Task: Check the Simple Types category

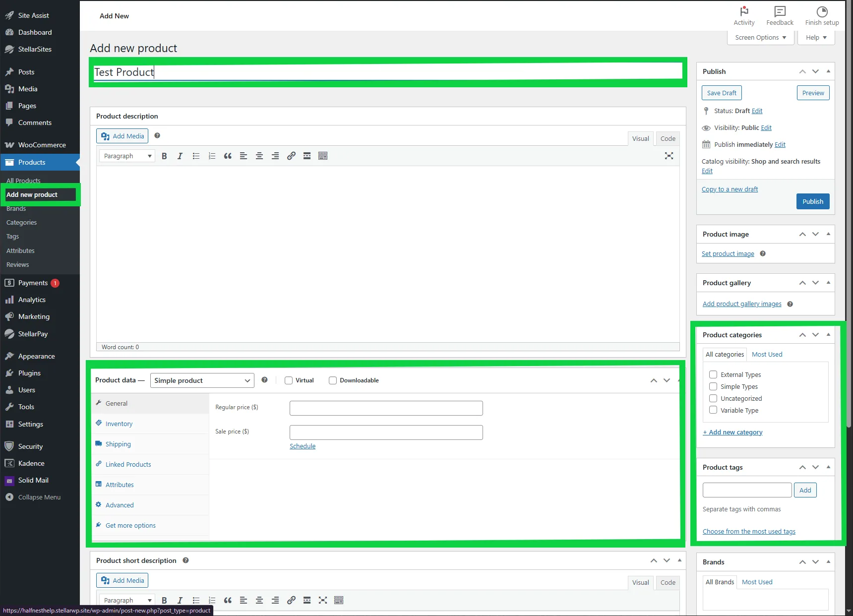Action: click(713, 386)
